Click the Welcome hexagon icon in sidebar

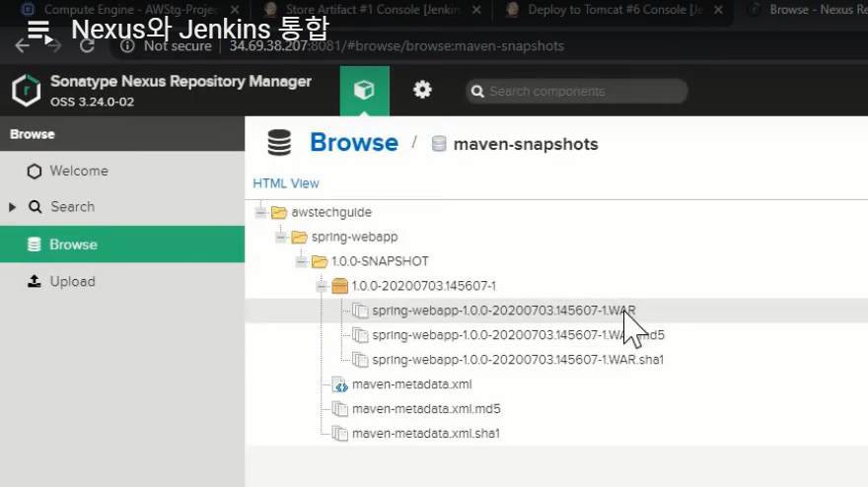[x=35, y=171]
